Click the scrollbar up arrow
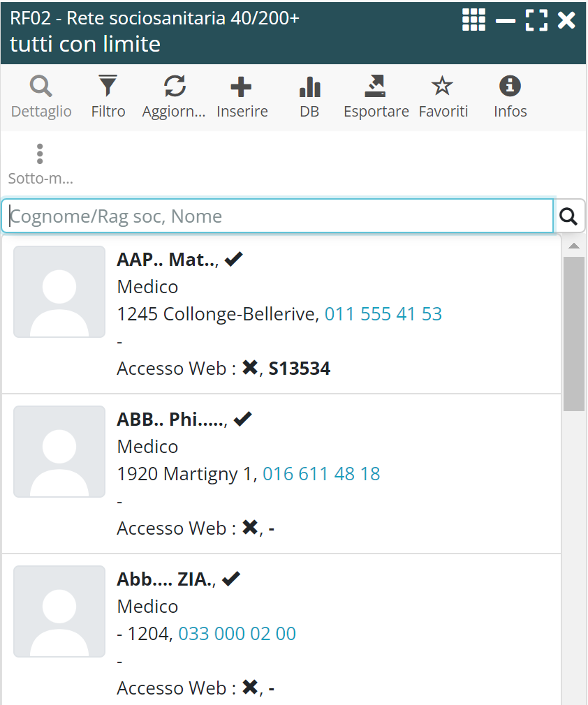This screenshot has height=705, width=588. (x=574, y=246)
